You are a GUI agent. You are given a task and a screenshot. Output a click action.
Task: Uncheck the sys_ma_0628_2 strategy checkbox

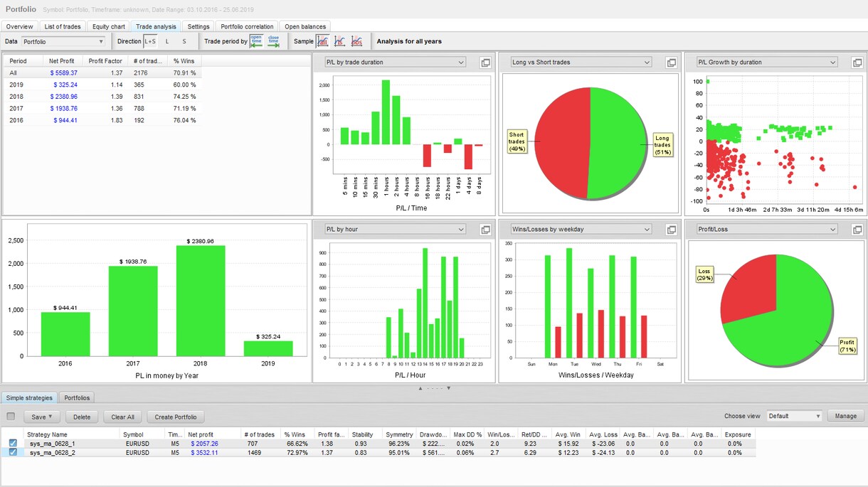13,452
